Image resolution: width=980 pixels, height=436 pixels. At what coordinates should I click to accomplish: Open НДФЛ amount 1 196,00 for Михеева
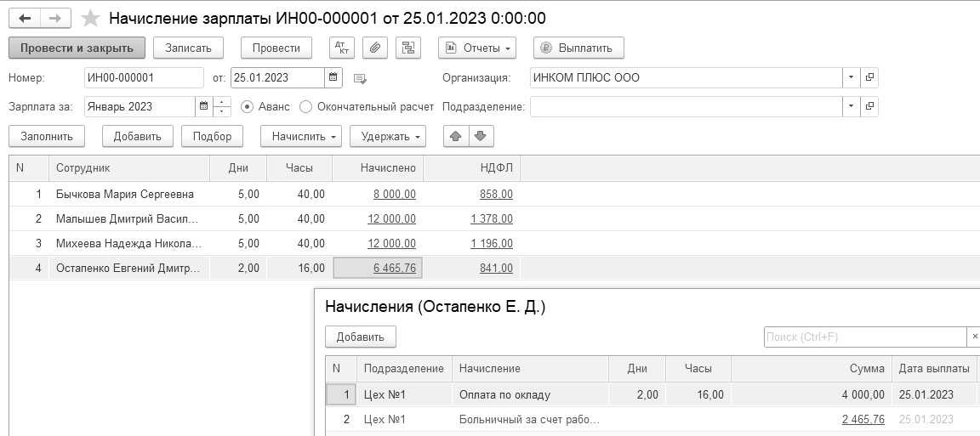coord(492,244)
